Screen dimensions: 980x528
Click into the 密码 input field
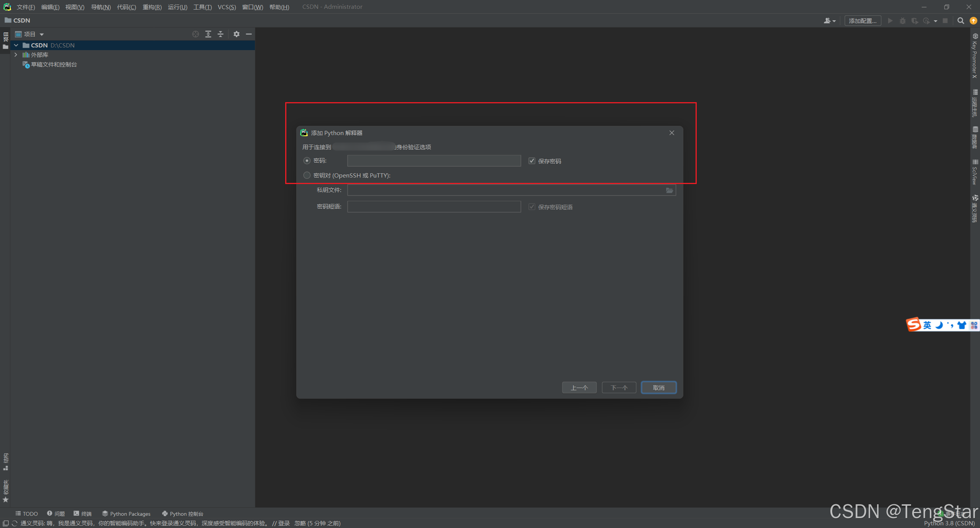click(434, 161)
